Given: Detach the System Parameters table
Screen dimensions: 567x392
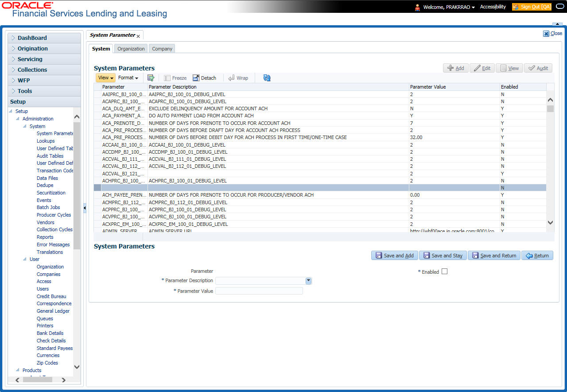Looking at the screenshot, I should point(204,78).
